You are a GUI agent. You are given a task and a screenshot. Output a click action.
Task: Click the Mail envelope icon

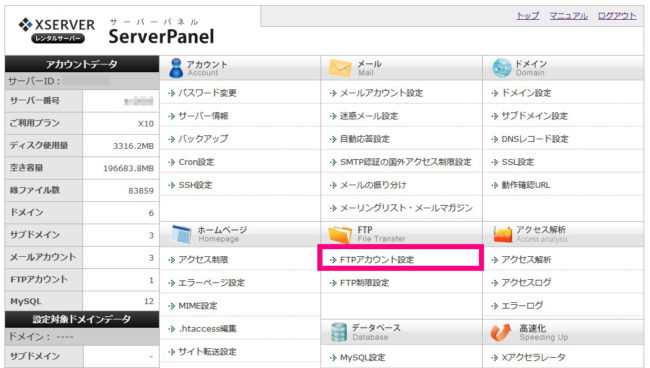[340, 68]
